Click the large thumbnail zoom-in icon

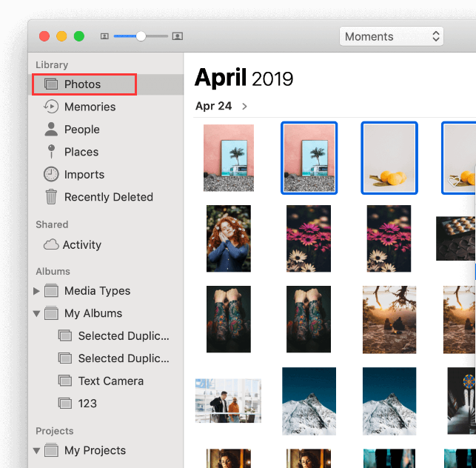177,36
